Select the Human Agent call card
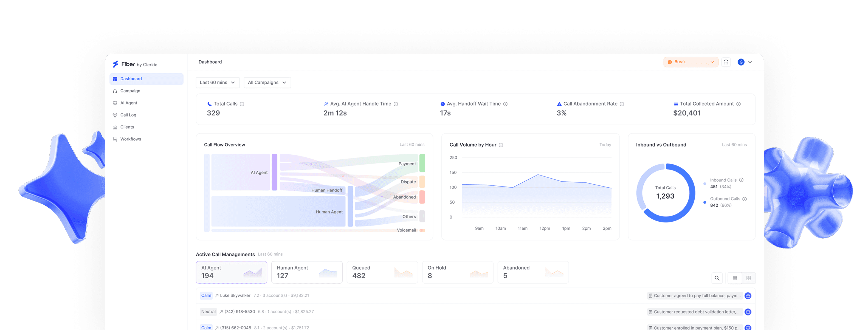The image size is (868, 330). [307, 272]
